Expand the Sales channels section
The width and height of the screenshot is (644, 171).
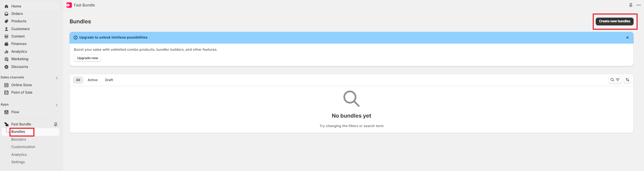click(x=57, y=78)
